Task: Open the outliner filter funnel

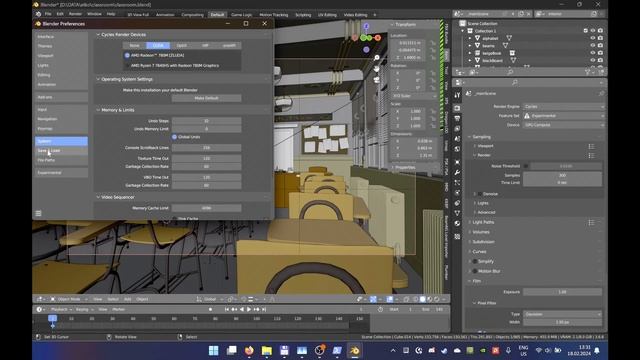Action: [588, 72]
